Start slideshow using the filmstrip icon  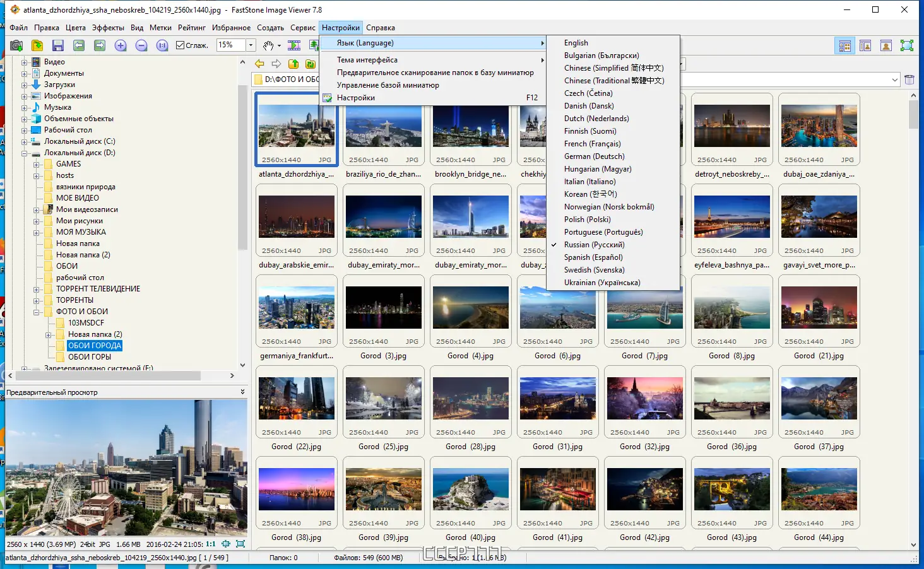coord(294,45)
